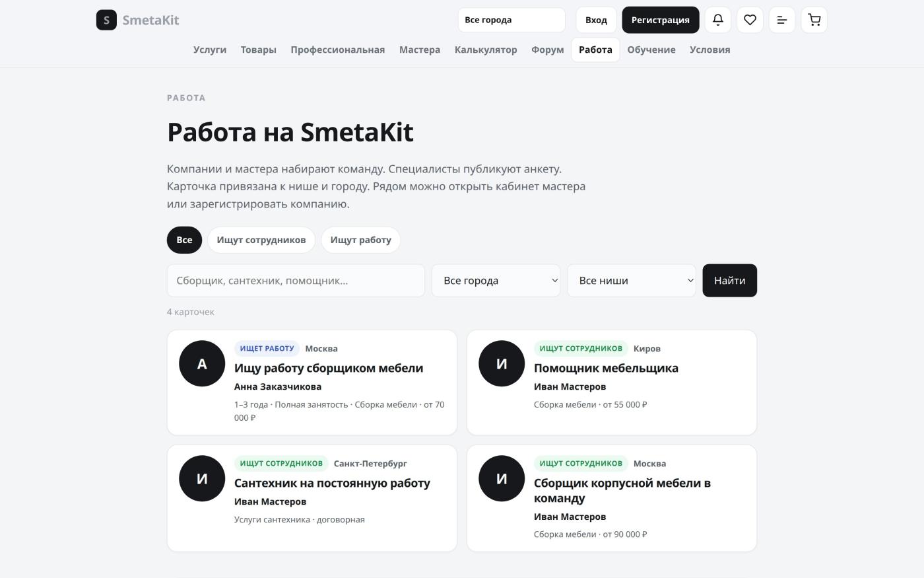
Task: Open Сборщик корпусной мебели в команду listing
Action: coord(622,490)
